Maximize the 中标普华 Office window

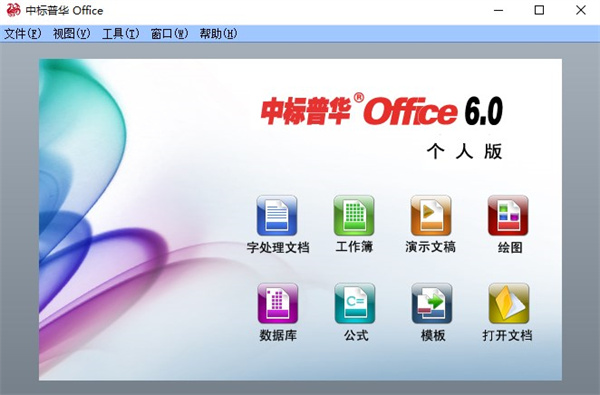pyautogui.click(x=539, y=10)
